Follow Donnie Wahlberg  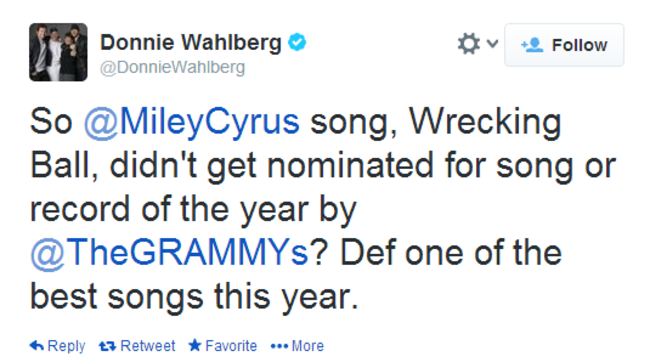pos(564,45)
